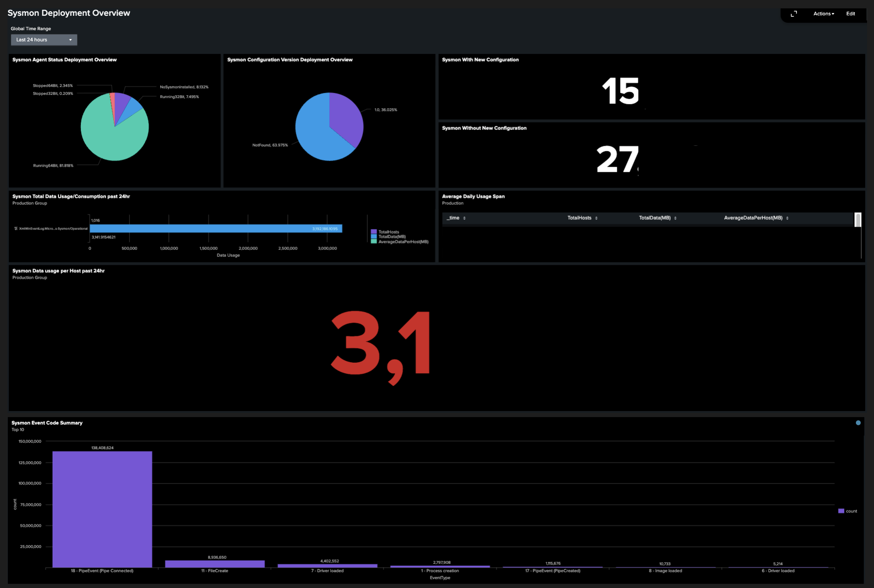Click the Sysmon Deployment Overview dashboard title
This screenshot has width=874, height=588.
pyautogui.click(x=69, y=13)
